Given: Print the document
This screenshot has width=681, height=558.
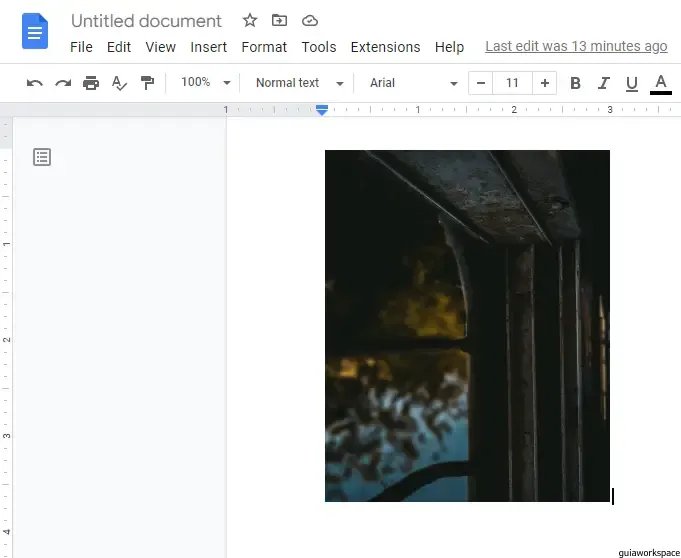Looking at the screenshot, I should point(91,83).
